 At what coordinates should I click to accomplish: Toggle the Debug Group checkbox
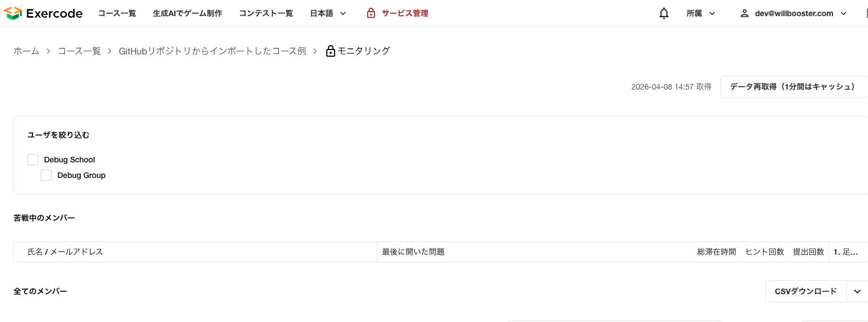pos(46,175)
